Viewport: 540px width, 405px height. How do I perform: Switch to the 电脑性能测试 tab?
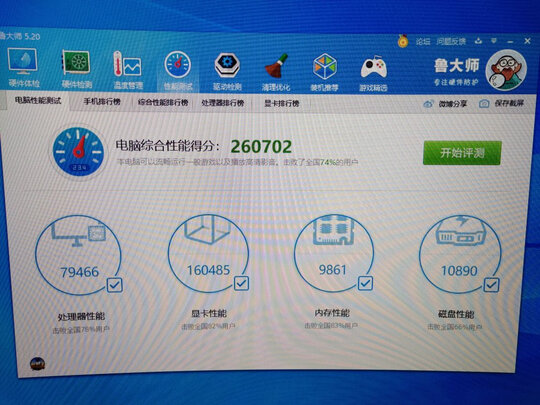tap(38, 101)
